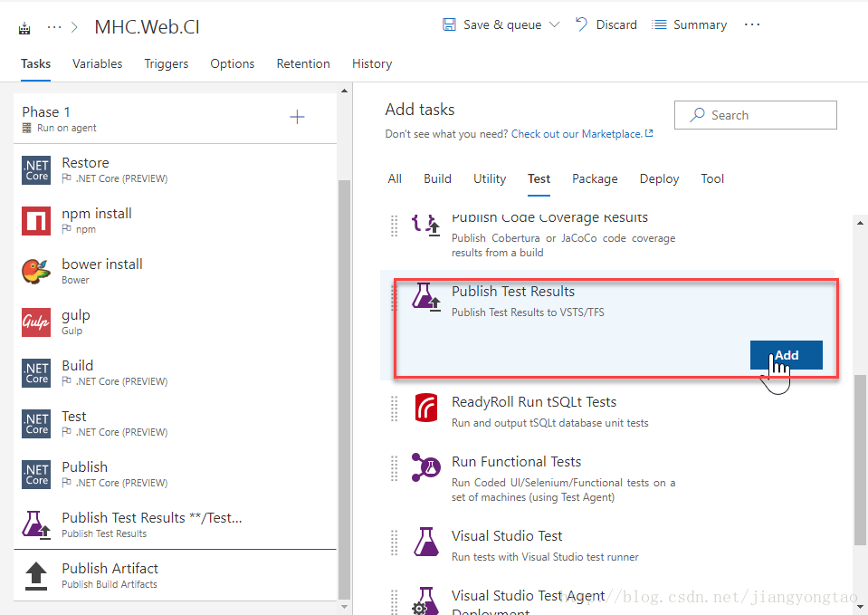Click the Publish Artifact task name
Viewport: 868px width, 615px height.
click(x=110, y=569)
